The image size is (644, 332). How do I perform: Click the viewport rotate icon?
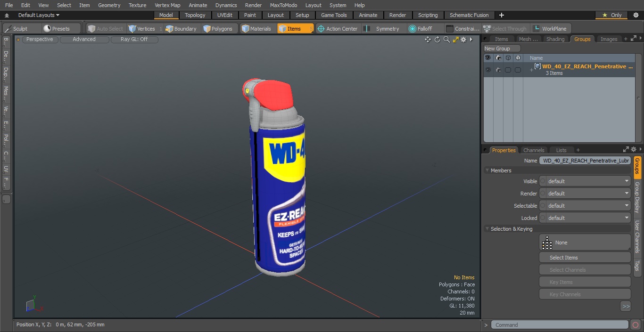[437, 40]
